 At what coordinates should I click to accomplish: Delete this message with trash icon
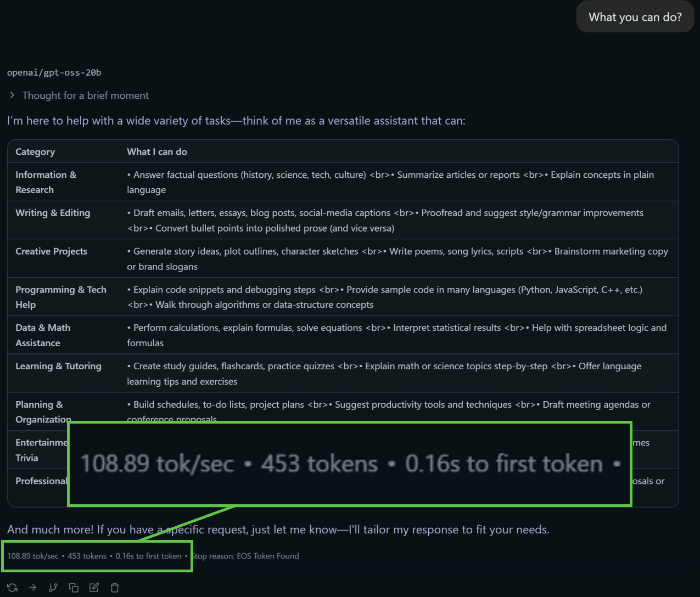115,588
